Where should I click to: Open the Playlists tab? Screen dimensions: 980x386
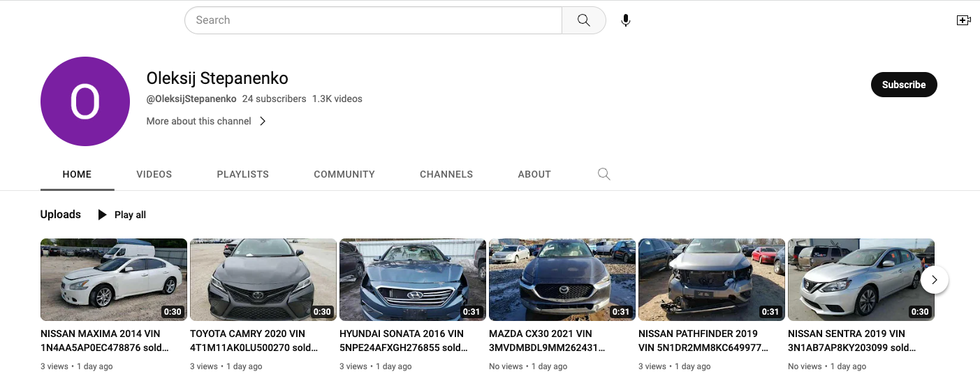tap(242, 174)
